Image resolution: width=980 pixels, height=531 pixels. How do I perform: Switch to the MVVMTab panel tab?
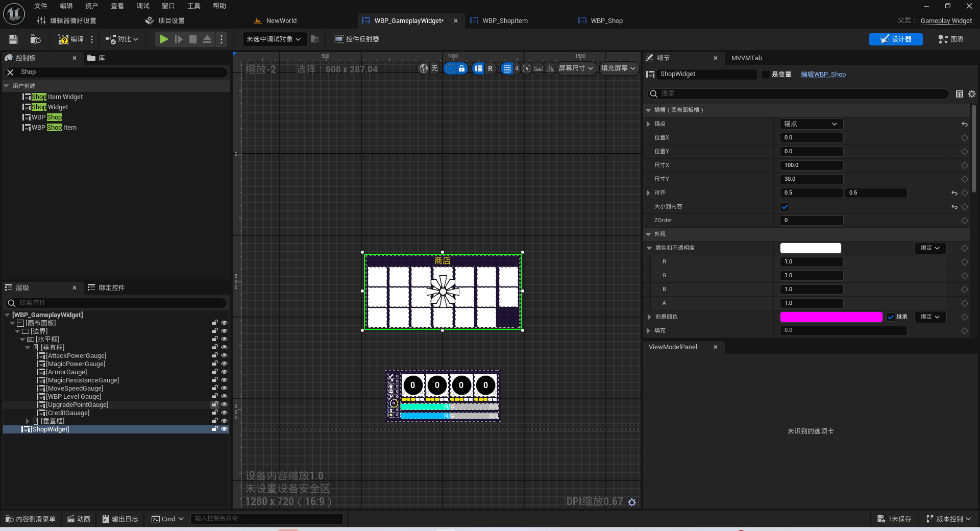746,58
